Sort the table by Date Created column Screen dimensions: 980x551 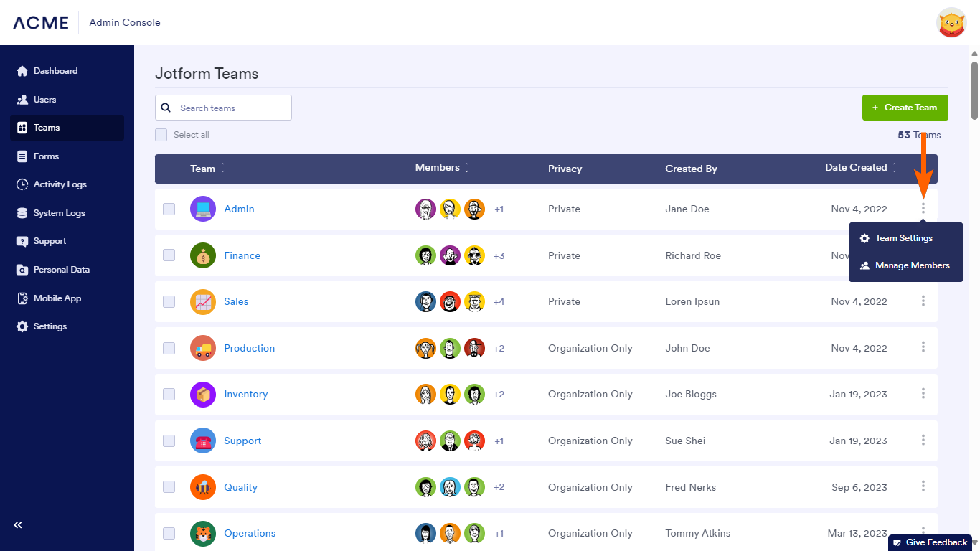861,168
